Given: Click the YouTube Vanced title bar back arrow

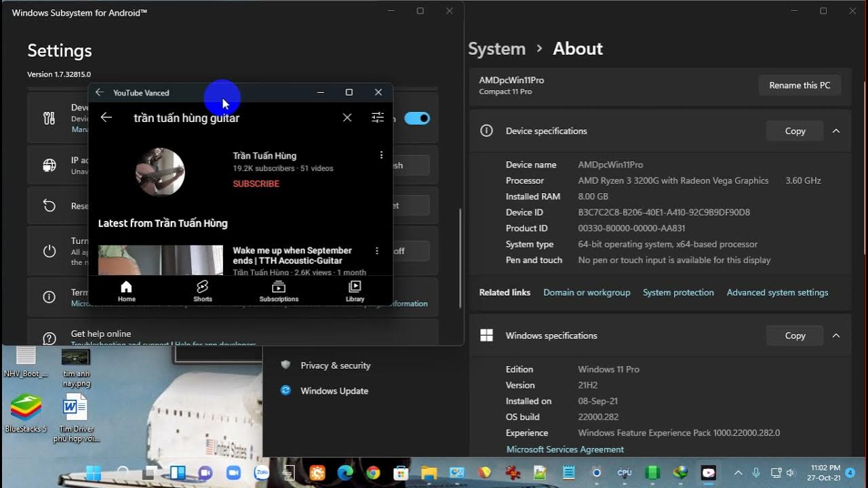Looking at the screenshot, I should click(x=100, y=92).
